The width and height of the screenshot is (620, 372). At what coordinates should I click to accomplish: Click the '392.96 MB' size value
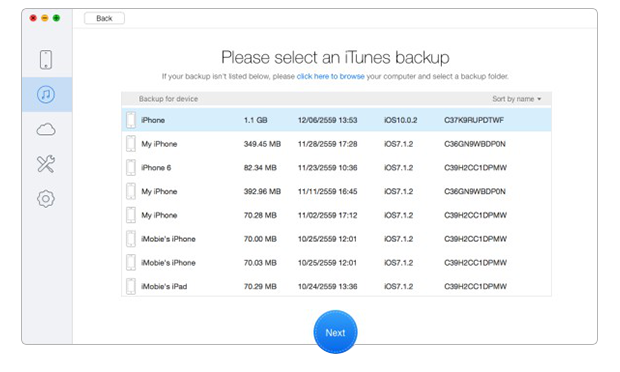pos(262,191)
